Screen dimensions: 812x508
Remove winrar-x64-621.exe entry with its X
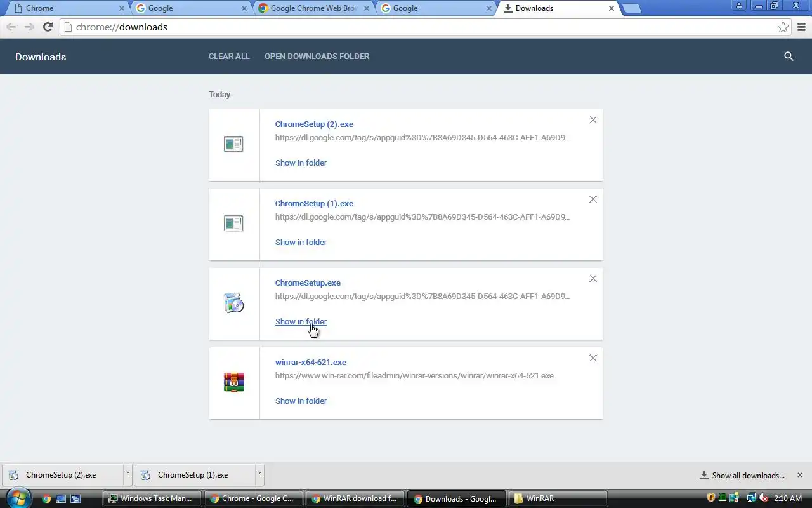tap(593, 358)
